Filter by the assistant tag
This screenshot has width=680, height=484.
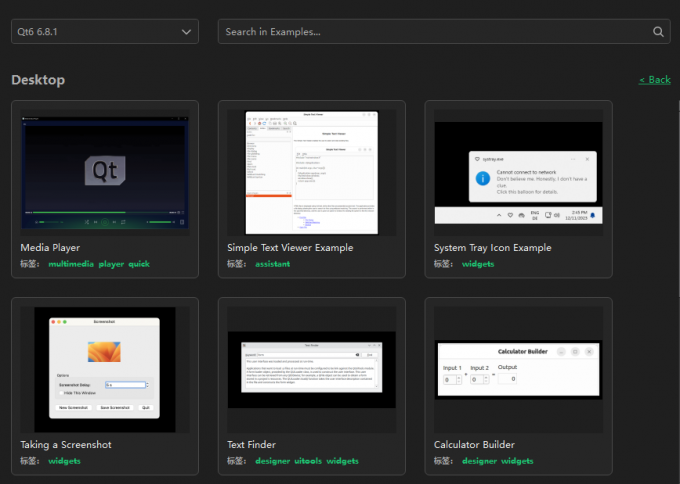click(x=272, y=264)
